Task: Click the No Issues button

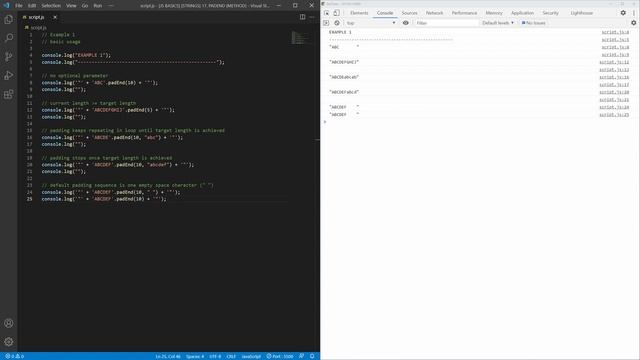Action: (533, 23)
